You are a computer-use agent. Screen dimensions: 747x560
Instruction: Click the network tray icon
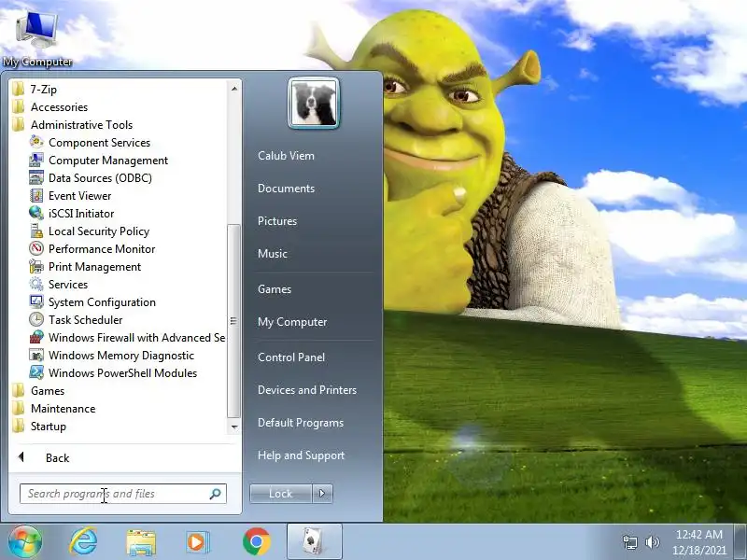pos(629,542)
